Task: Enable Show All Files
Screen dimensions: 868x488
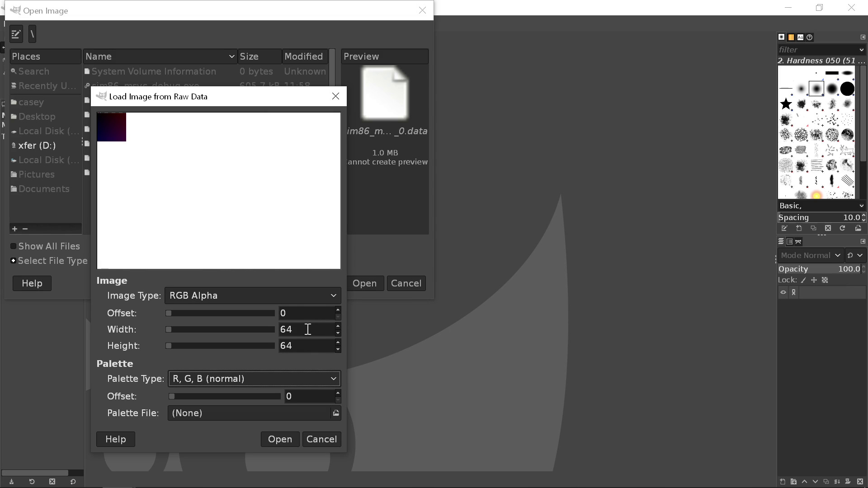Action: click(x=14, y=246)
